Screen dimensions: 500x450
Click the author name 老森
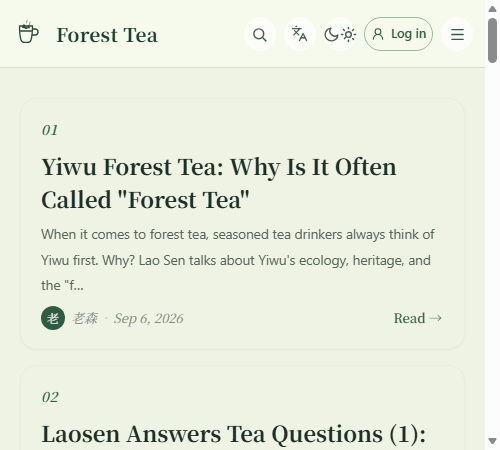tap(85, 318)
